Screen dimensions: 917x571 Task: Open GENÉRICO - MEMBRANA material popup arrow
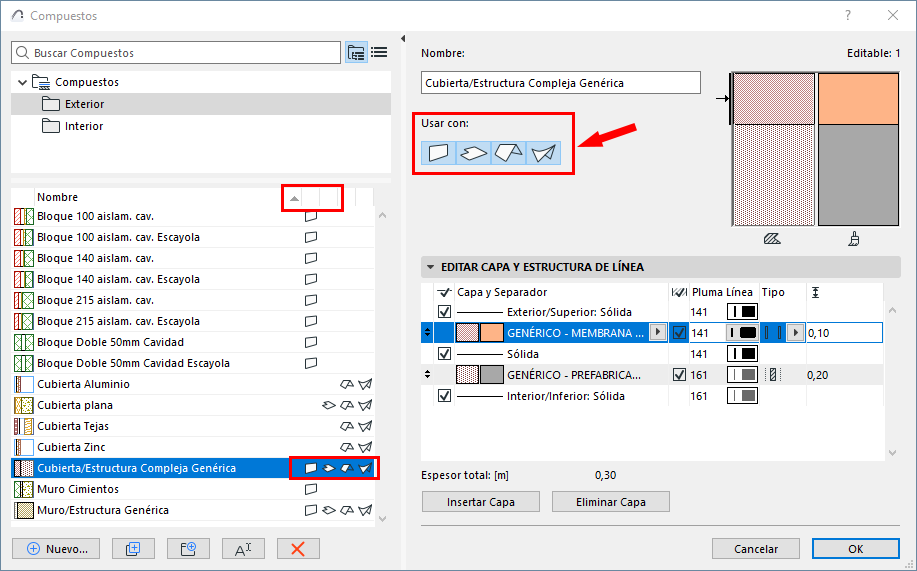[658, 332]
